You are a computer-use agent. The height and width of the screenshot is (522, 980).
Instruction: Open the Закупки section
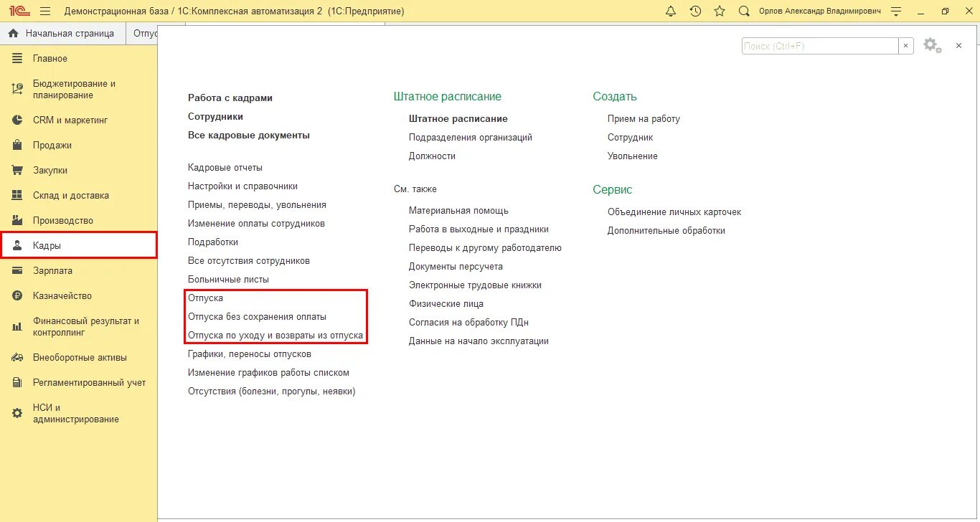(50, 170)
